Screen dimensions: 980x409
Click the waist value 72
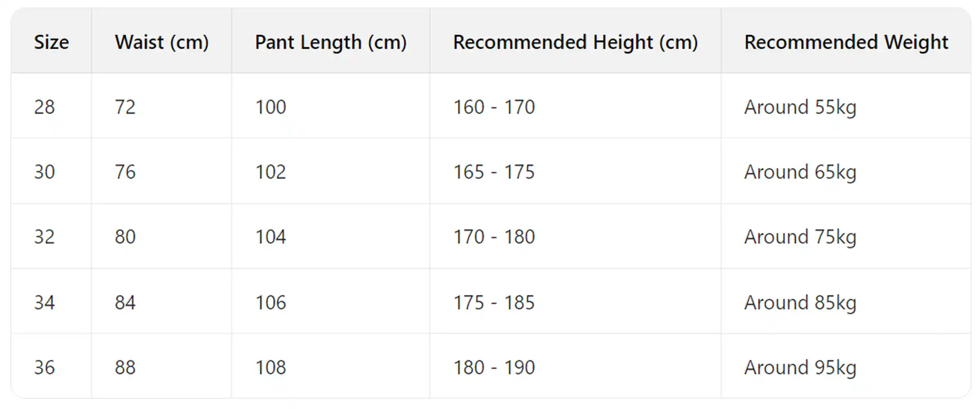[125, 107]
